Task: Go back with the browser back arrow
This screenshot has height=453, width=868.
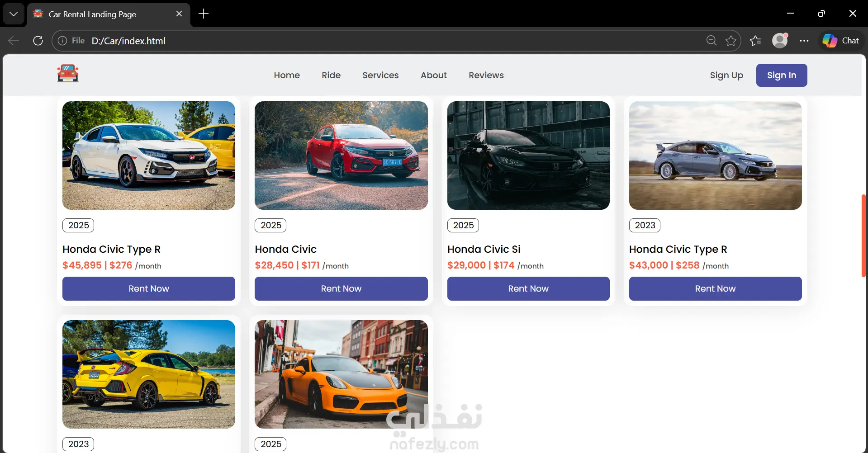Action: (x=14, y=41)
